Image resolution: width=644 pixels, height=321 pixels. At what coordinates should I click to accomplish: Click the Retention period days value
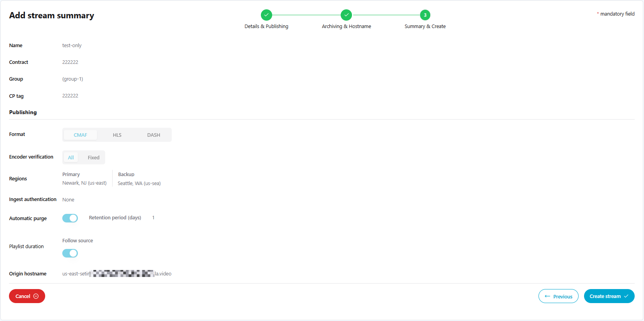coord(153,218)
